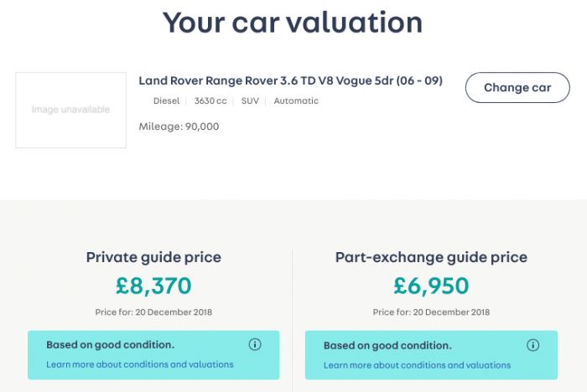Click the Change car button
The image size is (587, 392).
pyautogui.click(x=517, y=87)
